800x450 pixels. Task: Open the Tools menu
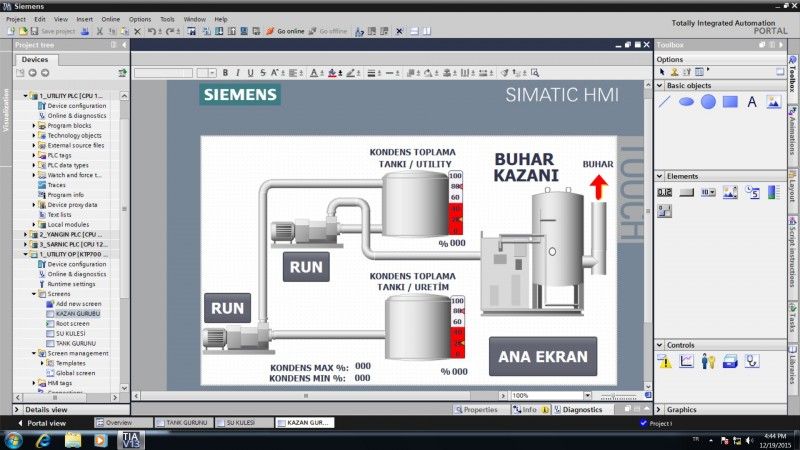(167, 19)
